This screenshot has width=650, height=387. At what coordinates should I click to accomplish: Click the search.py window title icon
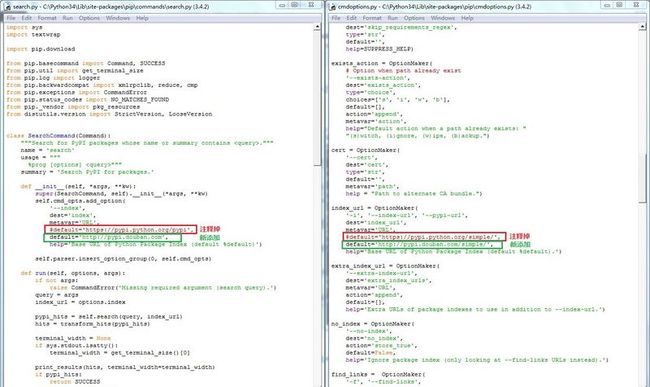pyautogui.click(x=7, y=6)
